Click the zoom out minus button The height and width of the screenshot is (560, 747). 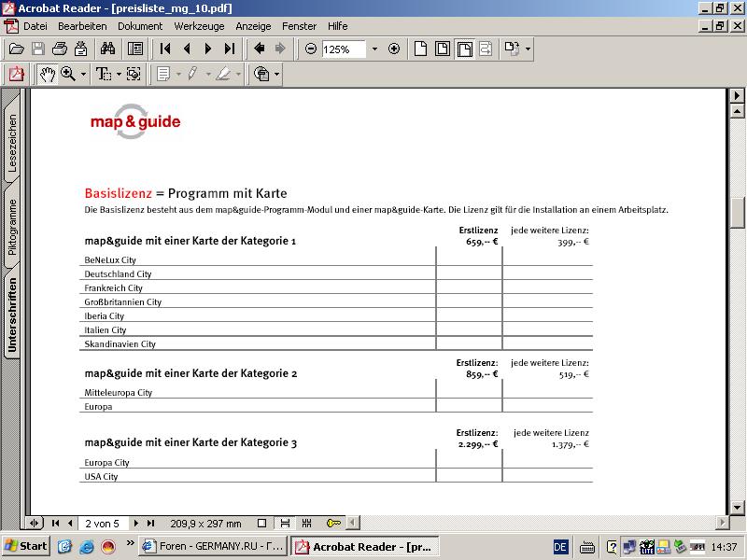311,49
